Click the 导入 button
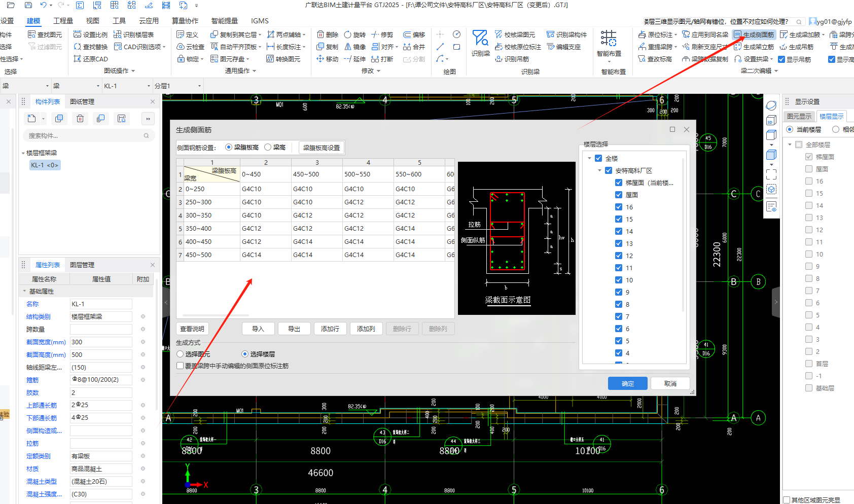This screenshot has height=504, width=854. pyautogui.click(x=258, y=329)
